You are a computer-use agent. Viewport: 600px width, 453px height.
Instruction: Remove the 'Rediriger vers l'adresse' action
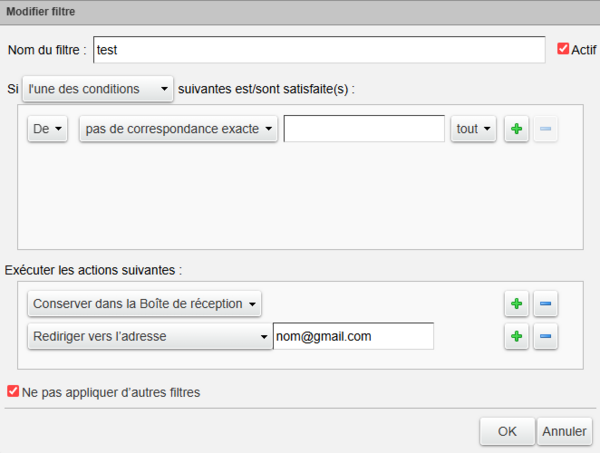point(545,336)
